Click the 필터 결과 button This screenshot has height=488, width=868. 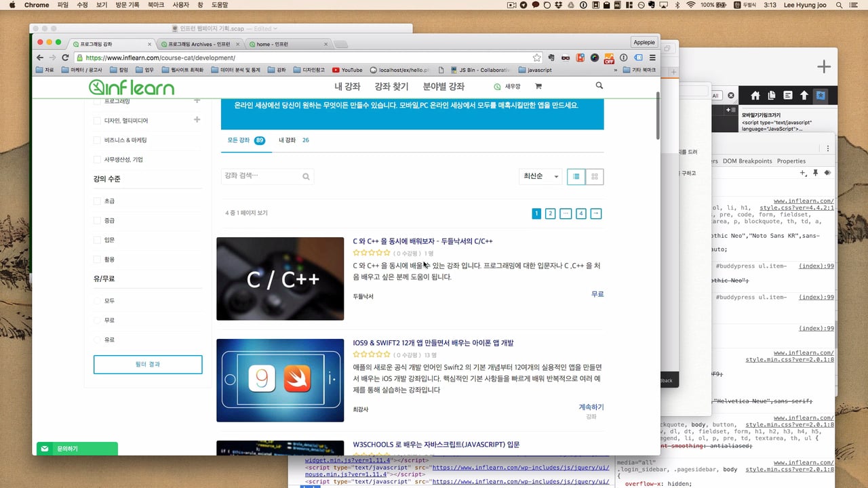tap(148, 365)
